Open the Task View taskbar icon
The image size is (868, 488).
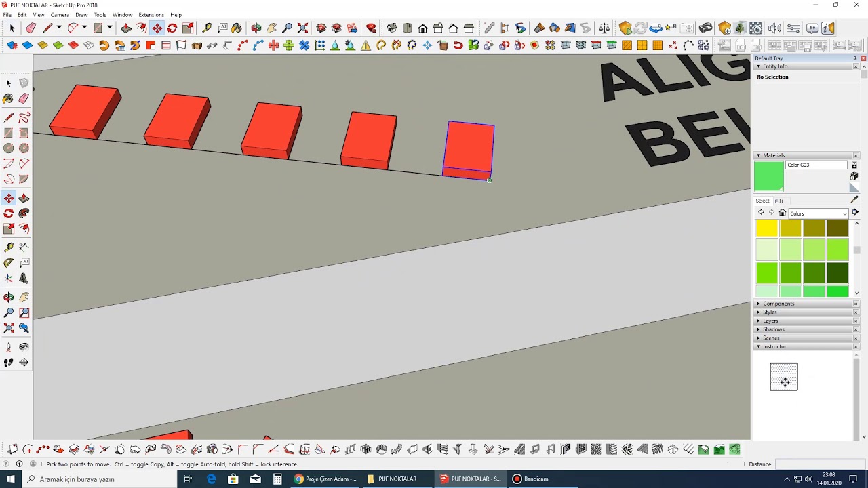pyautogui.click(x=189, y=479)
